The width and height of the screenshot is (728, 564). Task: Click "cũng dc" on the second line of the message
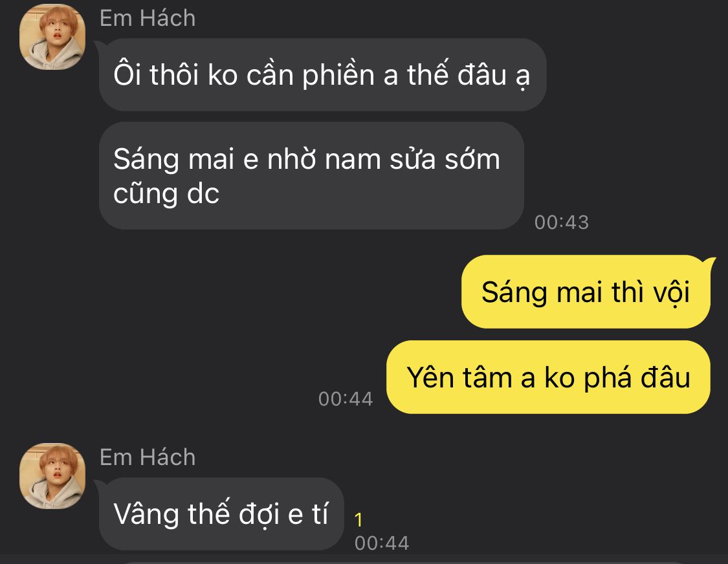(x=166, y=193)
